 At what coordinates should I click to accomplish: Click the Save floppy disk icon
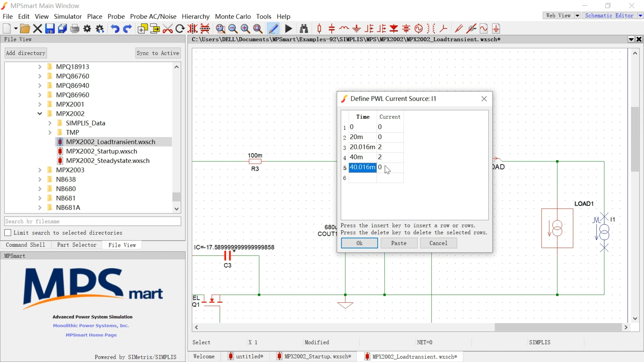point(50,29)
